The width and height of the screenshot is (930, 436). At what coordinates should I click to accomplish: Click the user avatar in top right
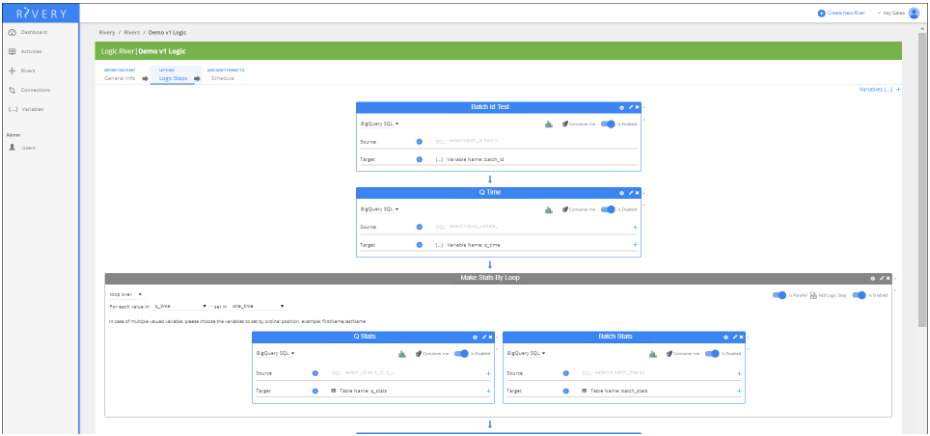coord(913,13)
